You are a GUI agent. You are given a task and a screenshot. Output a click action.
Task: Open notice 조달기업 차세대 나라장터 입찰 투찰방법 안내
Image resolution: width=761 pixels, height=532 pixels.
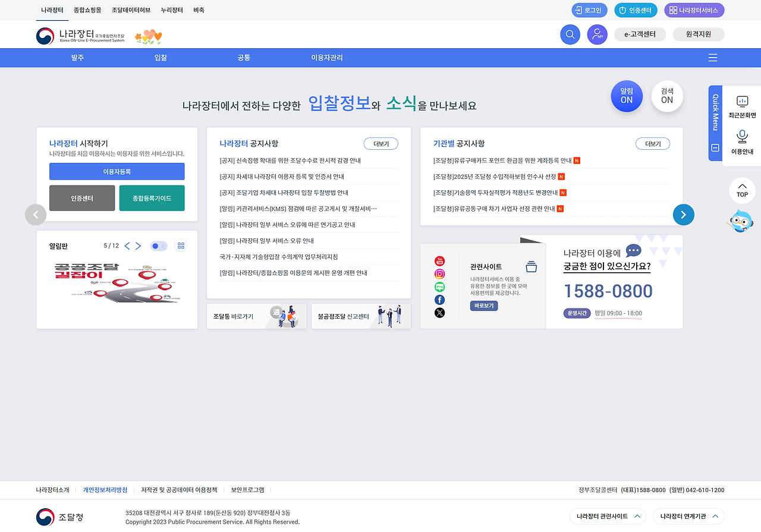pos(284,193)
